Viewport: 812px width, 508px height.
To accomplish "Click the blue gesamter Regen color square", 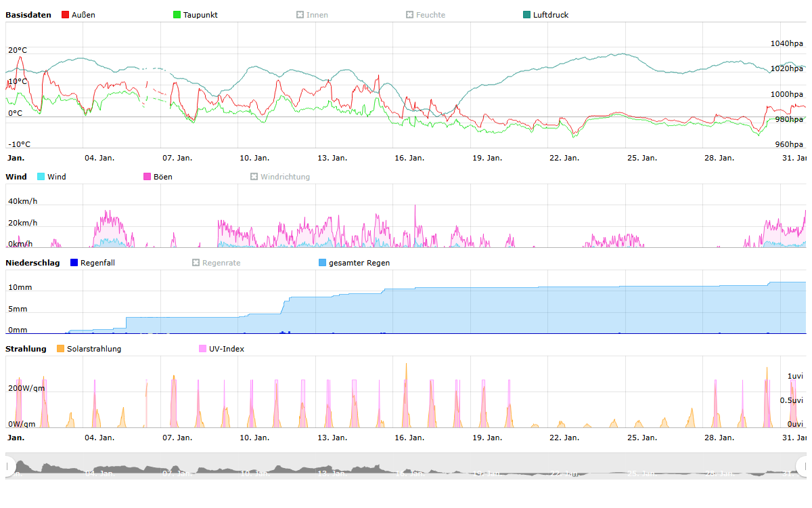I will click(322, 263).
